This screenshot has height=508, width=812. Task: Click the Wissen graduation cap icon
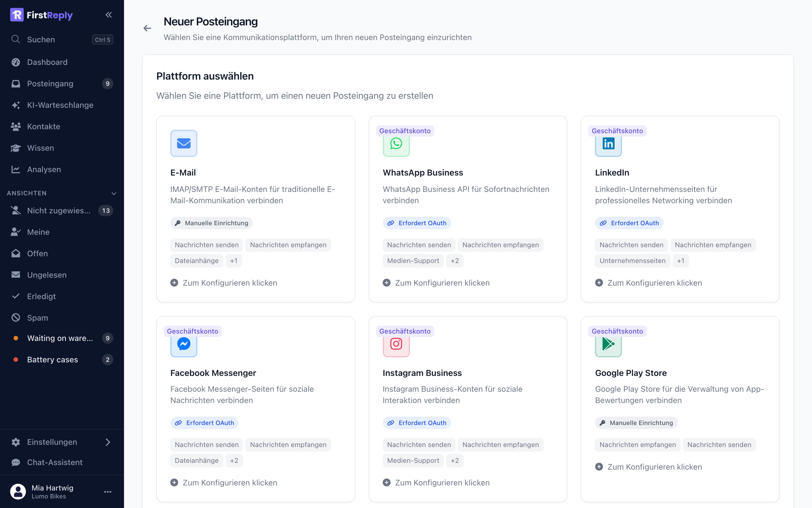click(x=16, y=148)
